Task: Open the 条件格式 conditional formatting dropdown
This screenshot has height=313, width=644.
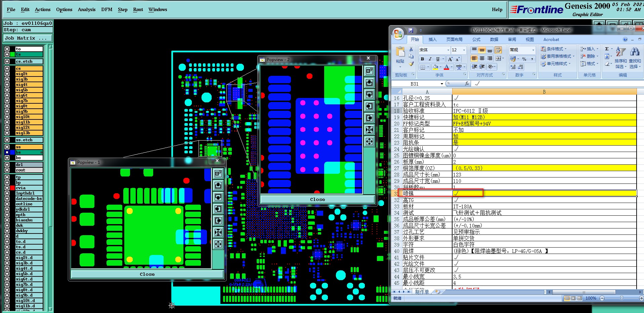Action: pos(554,49)
